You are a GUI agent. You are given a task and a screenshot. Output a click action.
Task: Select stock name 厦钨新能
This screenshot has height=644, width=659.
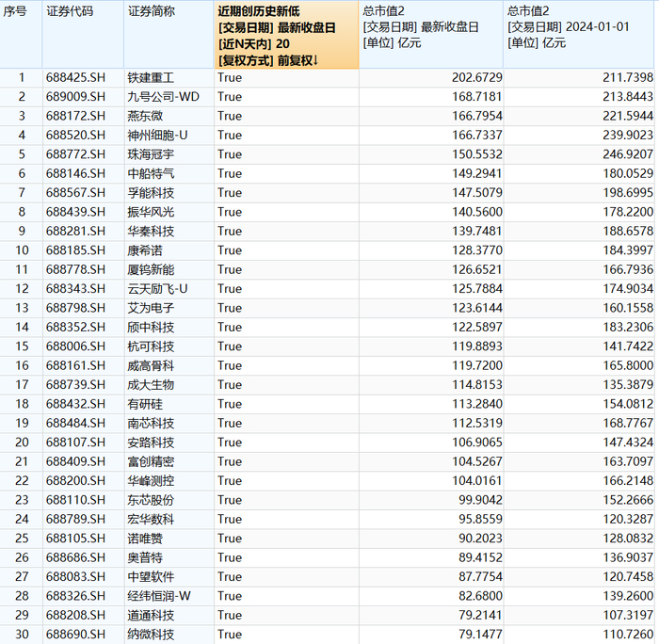[151, 269]
